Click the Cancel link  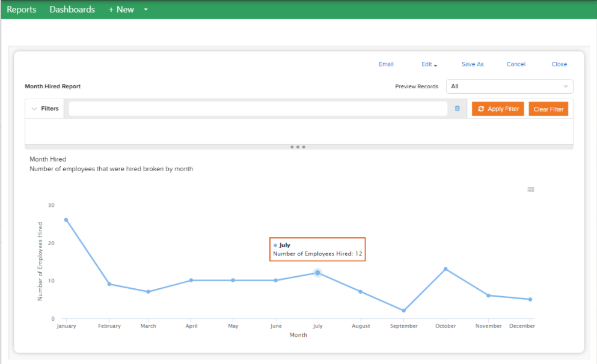pyautogui.click(x=516, y=64)
